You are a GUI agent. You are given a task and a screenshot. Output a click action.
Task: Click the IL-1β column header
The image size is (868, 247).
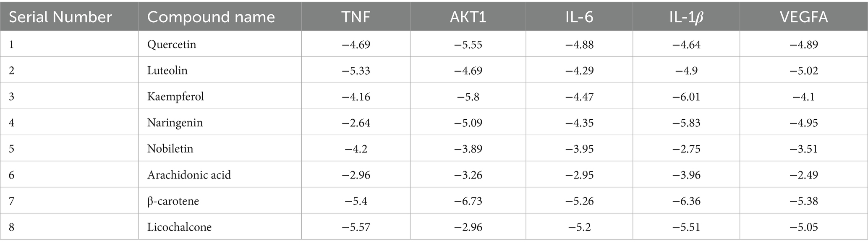click(x=686, y=17)
